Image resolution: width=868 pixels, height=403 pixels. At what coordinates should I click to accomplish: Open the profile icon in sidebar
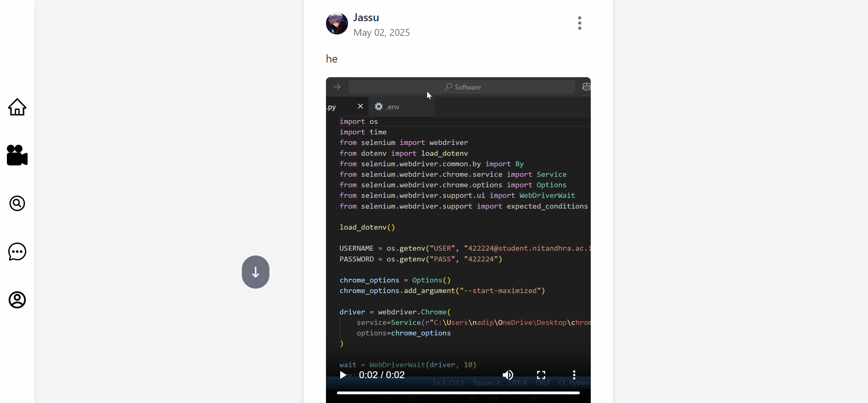17,300
